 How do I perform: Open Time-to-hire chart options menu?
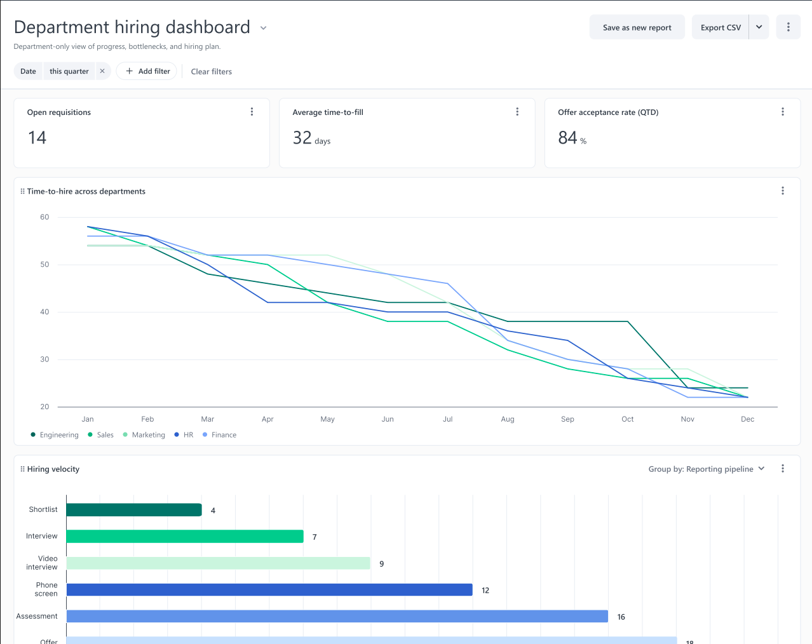(x=782, y=191)
